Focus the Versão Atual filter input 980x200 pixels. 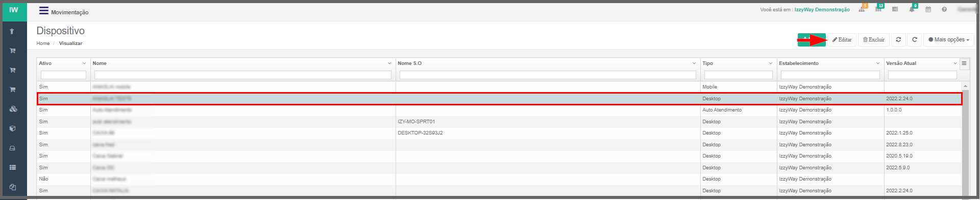point(922,75)
